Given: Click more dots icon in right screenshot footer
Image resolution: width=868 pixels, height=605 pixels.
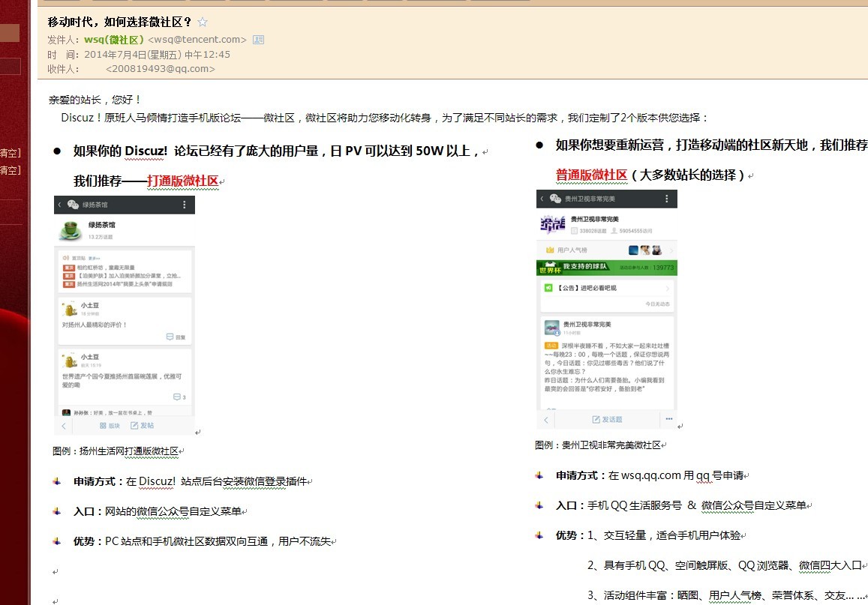Looking at the screenshot, I should click(668, 419).
